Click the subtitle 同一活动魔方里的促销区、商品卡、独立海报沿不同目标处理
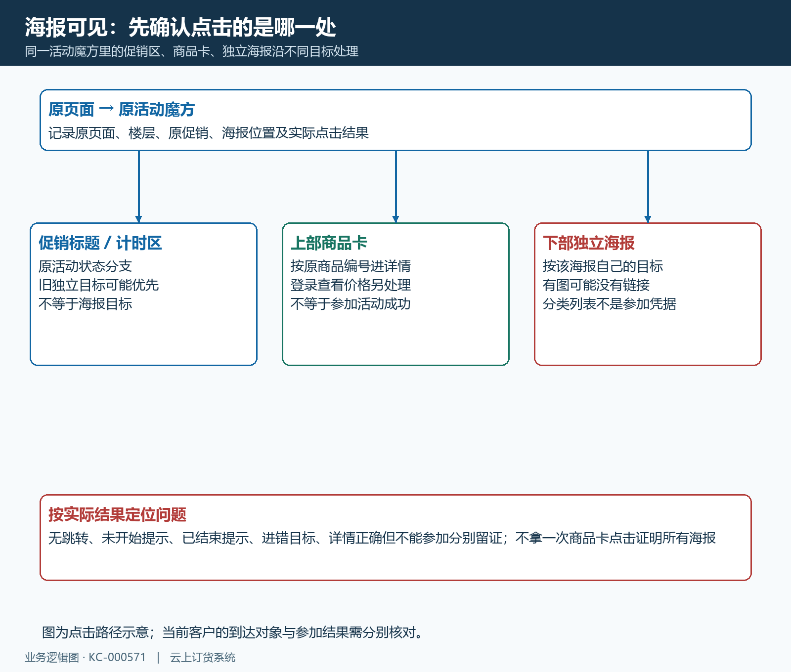 192,51
